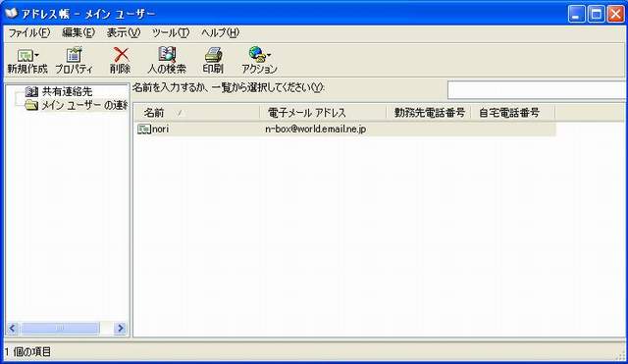Open the dropdown arrow beside 新規作成
This screenshot has height=364, width=628.
(37, 55)
